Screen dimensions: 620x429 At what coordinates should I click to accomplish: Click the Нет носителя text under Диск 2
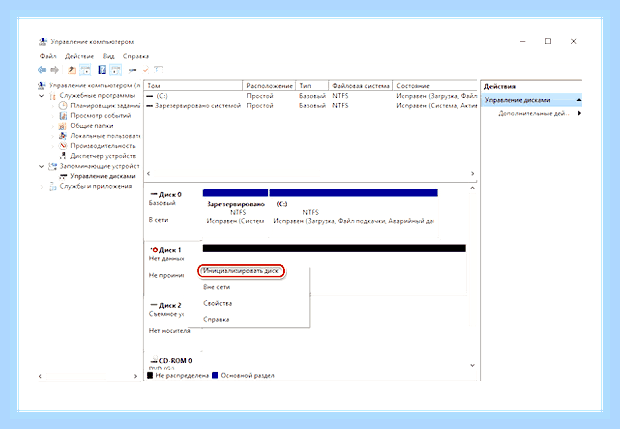170,331
